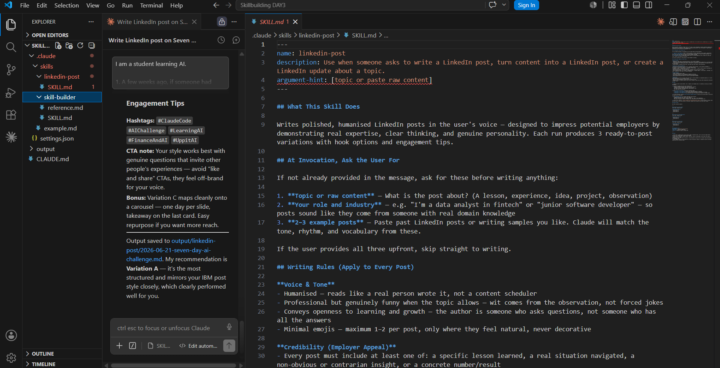720x368 pixels.
Task: Open the slash commands icon in chat
Action: tap(133, 346)
